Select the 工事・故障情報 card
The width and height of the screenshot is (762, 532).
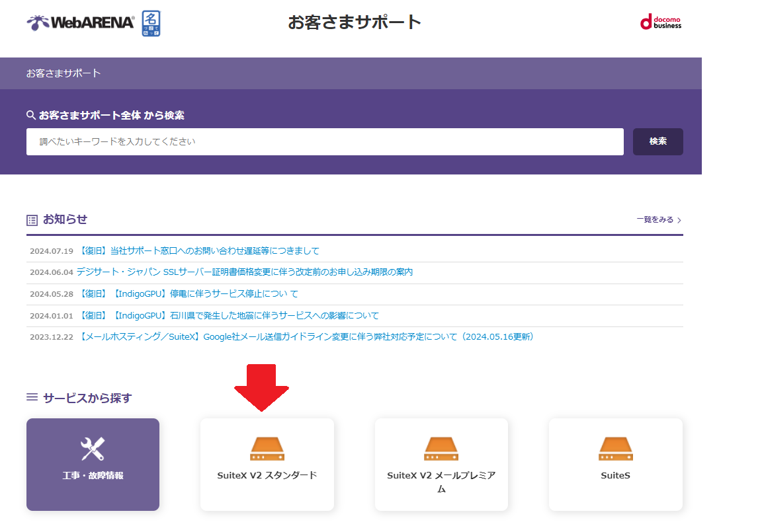93,465
